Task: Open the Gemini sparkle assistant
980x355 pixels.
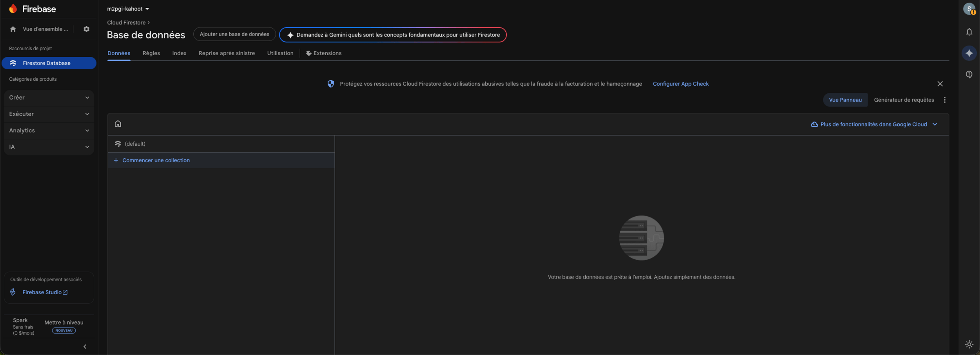Action: tap(969, 53)
